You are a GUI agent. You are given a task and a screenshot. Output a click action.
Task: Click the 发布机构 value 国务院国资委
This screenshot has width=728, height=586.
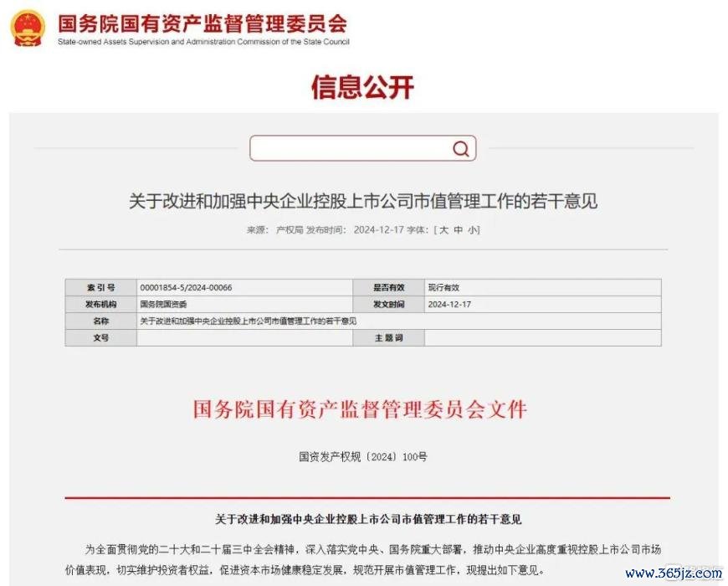(x=163, y=305)
